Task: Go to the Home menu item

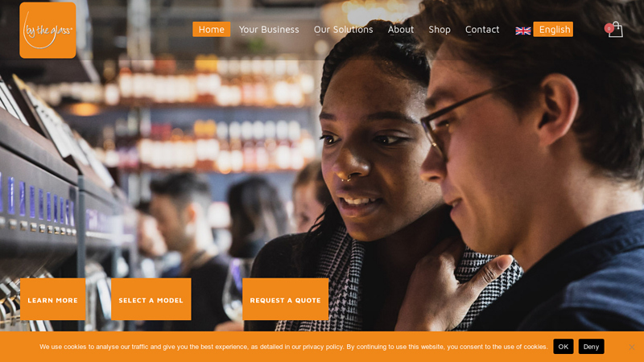Action: (212, 30)
